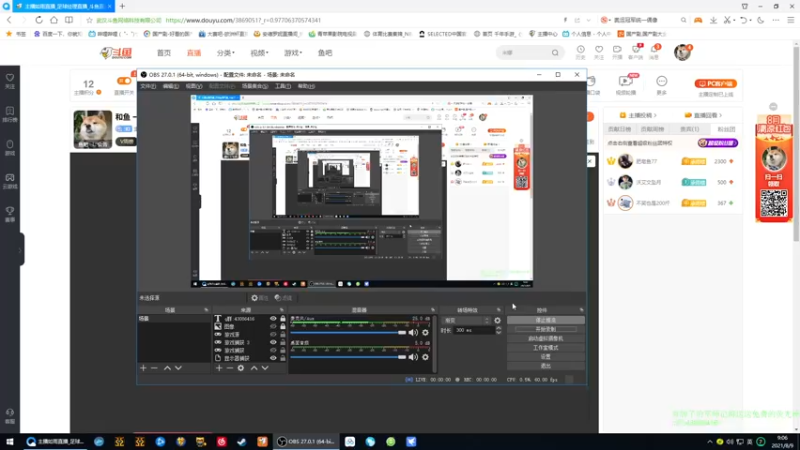The width and height of the screenshot is (800, 450).
Task: Expand the 游戏 dropdown in the Douyu nav
Action: point(293,53)
